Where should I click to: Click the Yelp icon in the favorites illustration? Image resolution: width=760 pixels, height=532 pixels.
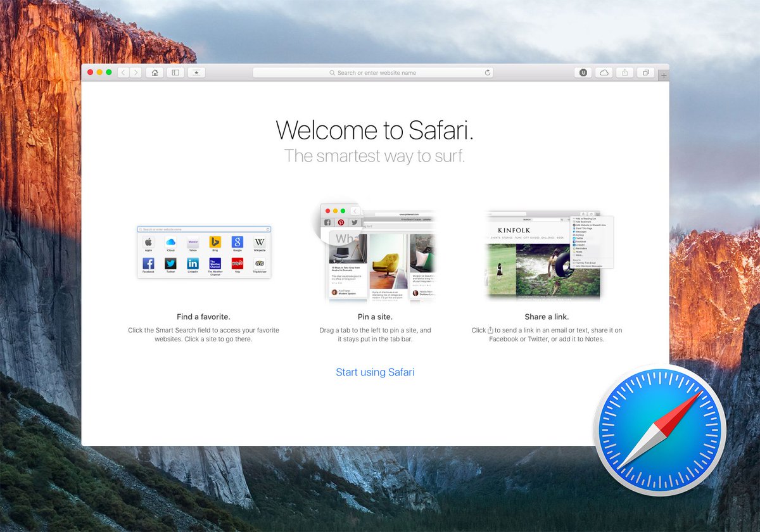coord(237,263)
